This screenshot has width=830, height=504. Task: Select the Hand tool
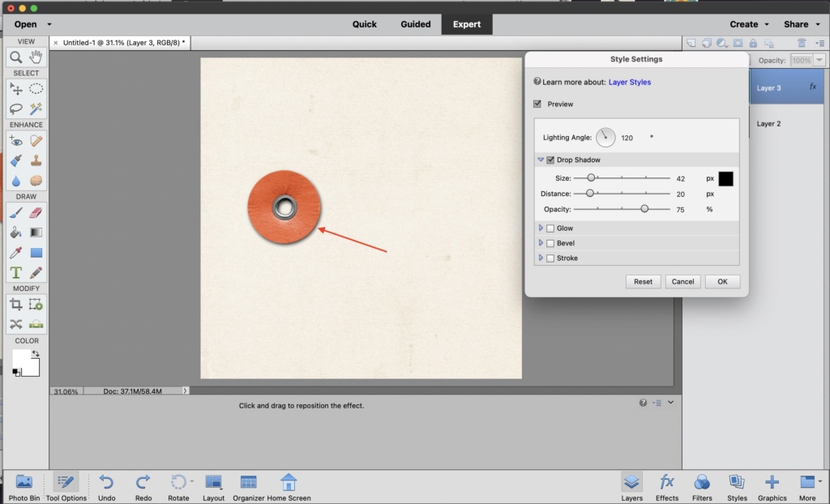click(36, 57)
